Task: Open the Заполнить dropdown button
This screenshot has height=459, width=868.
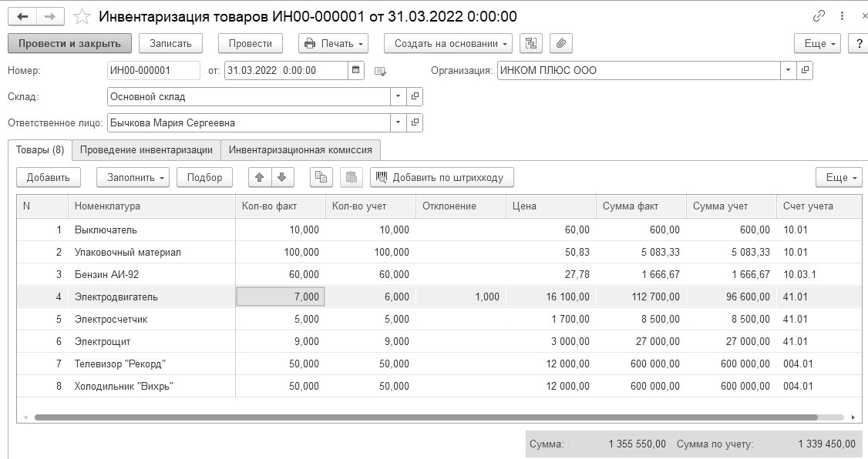Action: click(x=133, y=178)
